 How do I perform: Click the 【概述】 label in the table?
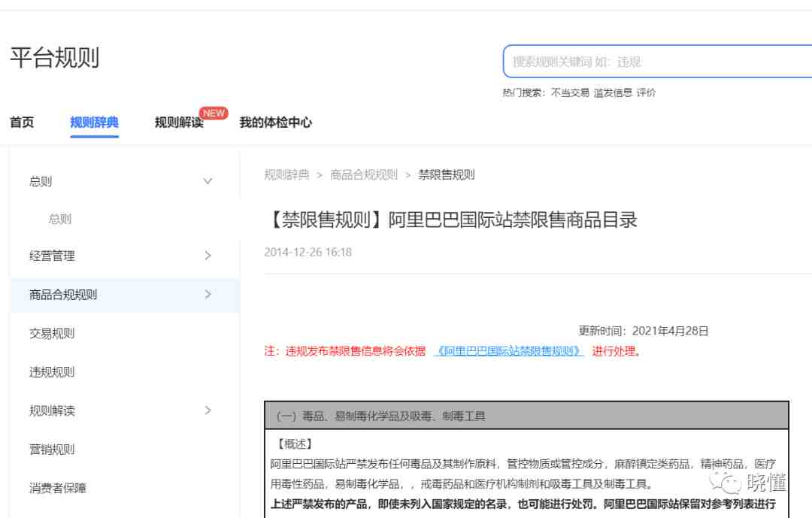click(x=294, y=444)
